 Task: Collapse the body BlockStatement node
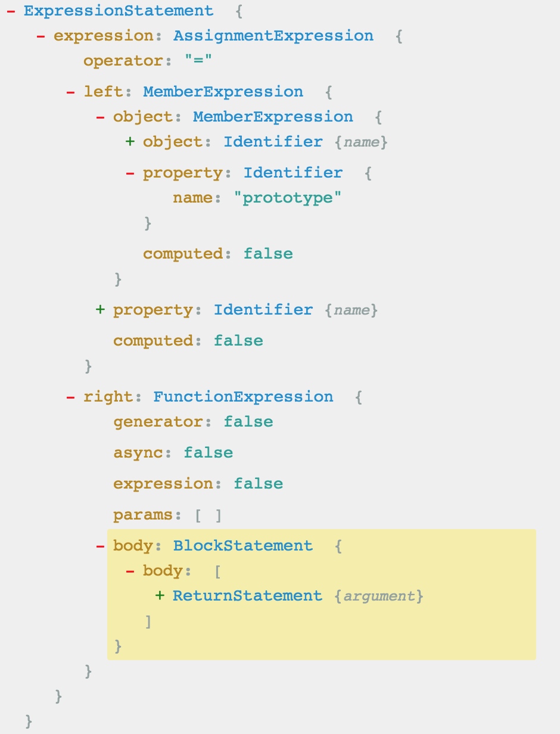100,546
